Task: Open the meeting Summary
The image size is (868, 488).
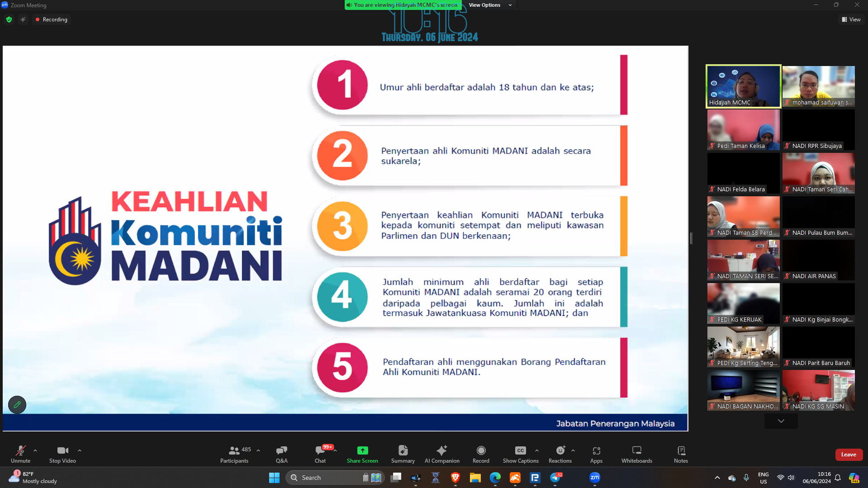Action: point(403,454)
